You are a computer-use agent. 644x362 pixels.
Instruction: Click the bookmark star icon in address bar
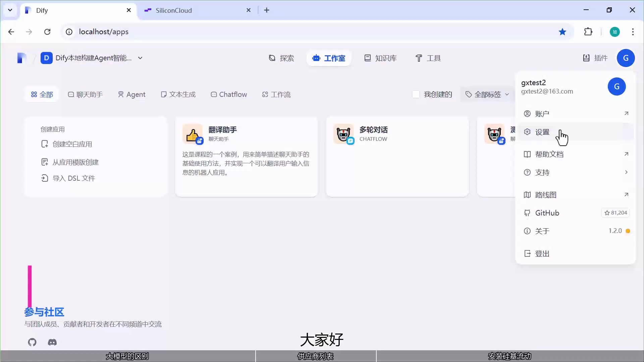(562, 32)
